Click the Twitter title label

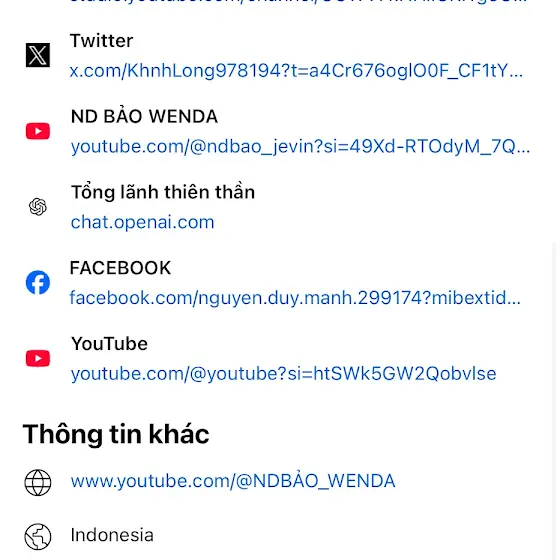tap(101, 41)
